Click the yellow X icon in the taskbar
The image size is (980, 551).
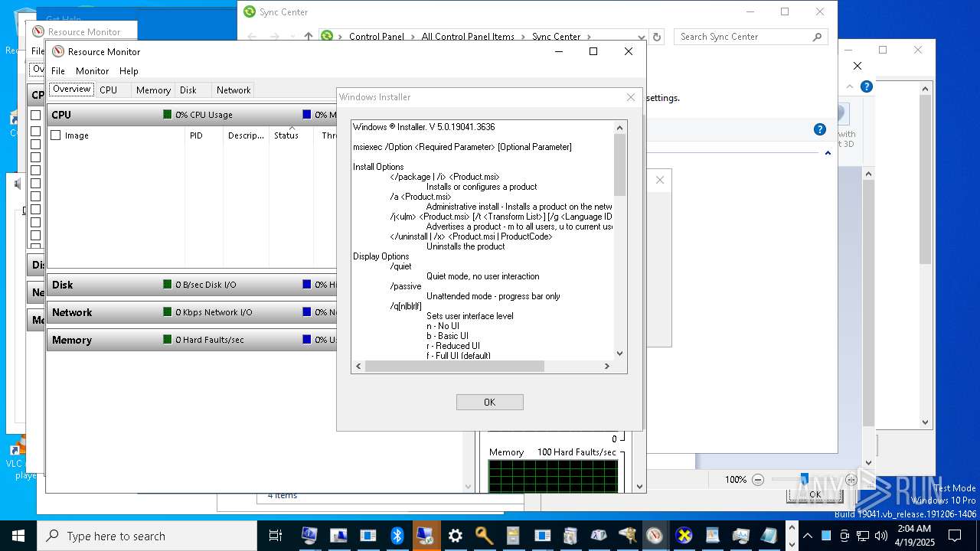click(684, 536)
